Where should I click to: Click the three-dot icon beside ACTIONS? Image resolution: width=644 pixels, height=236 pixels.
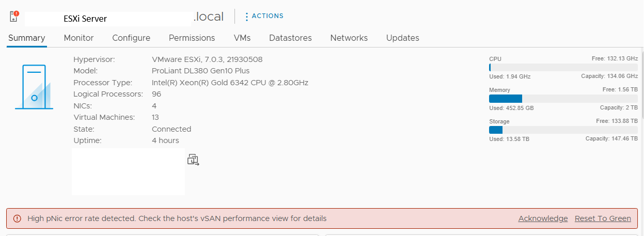(x=246, y=17)
